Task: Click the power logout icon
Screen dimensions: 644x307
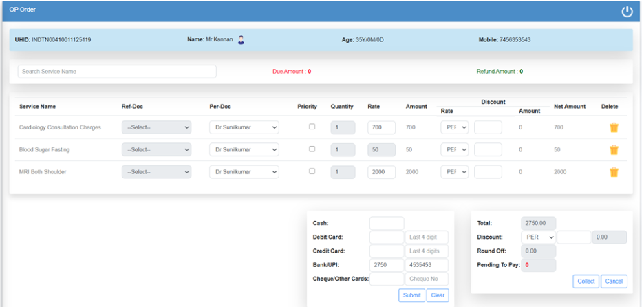Action: click(626, 11)
